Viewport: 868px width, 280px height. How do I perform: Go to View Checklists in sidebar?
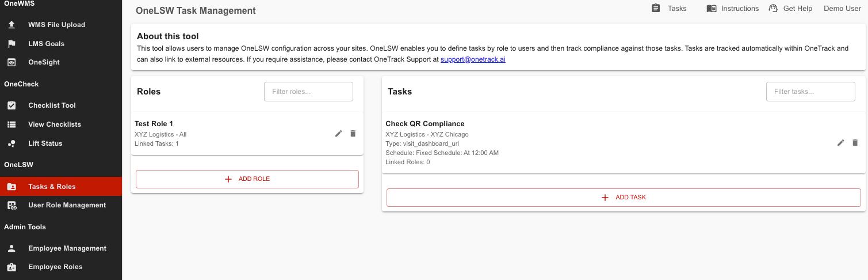click(54, 124)
